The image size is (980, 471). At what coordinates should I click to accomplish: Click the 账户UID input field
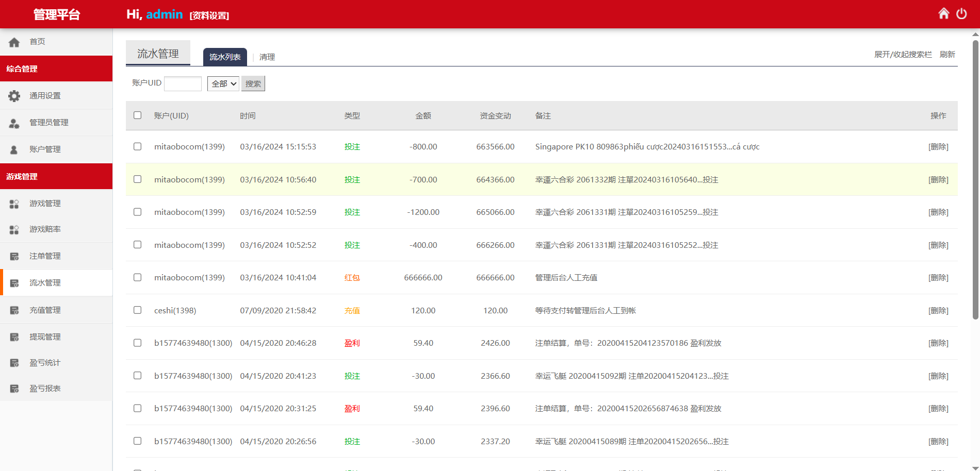click(x=183, y=83)
